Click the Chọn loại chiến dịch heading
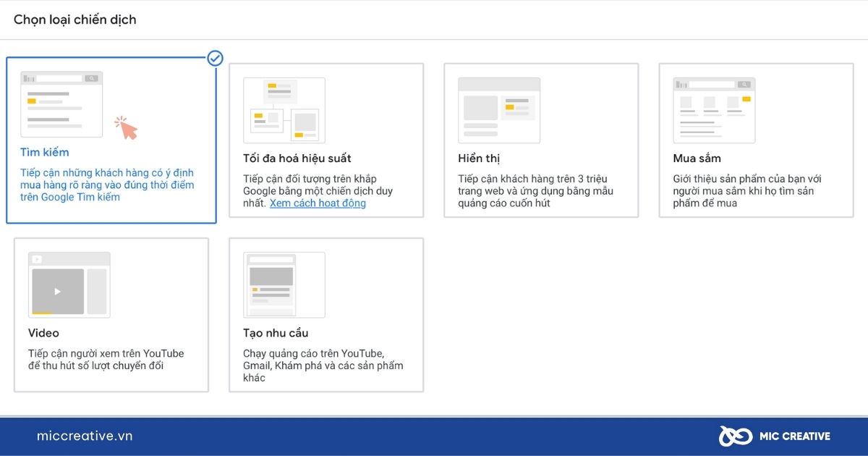868x456 pixels. [x=75, y=20]
